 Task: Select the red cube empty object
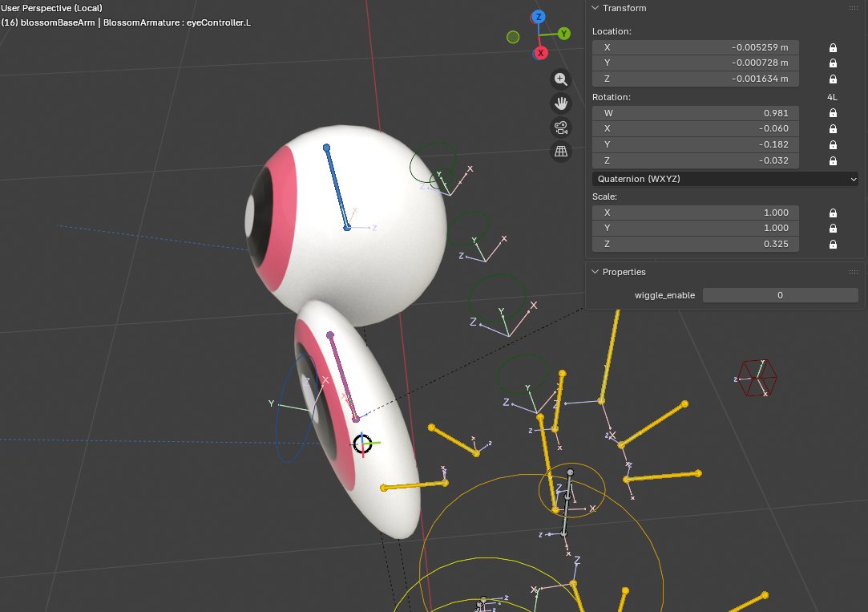(x=757, y=378)
